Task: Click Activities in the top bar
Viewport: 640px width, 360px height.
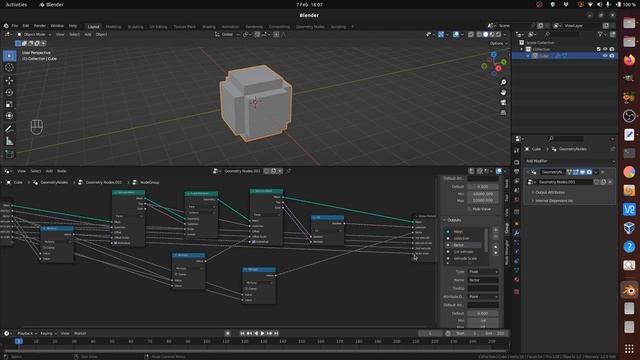Action: tap(16, 4)
